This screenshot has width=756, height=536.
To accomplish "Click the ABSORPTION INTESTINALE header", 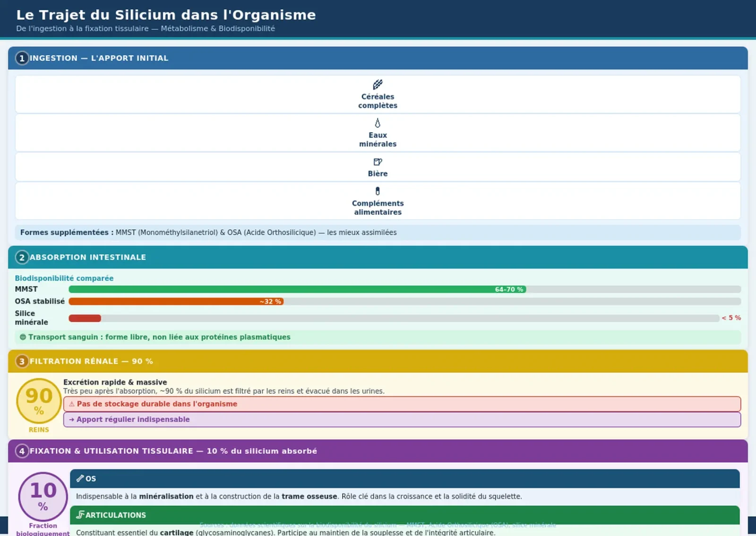I will pyautogui.click(x=378, y=257).
